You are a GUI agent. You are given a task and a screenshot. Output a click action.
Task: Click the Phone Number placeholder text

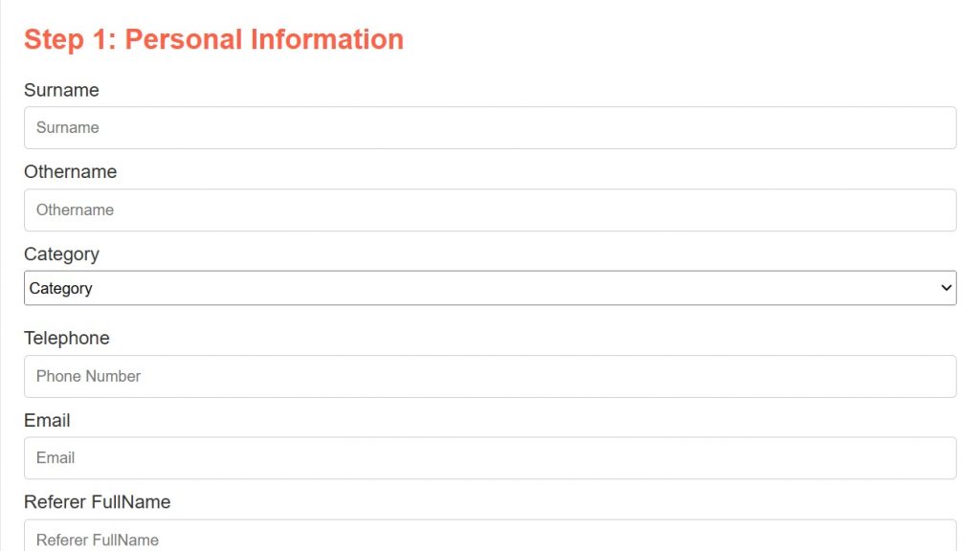click(88, 376)
